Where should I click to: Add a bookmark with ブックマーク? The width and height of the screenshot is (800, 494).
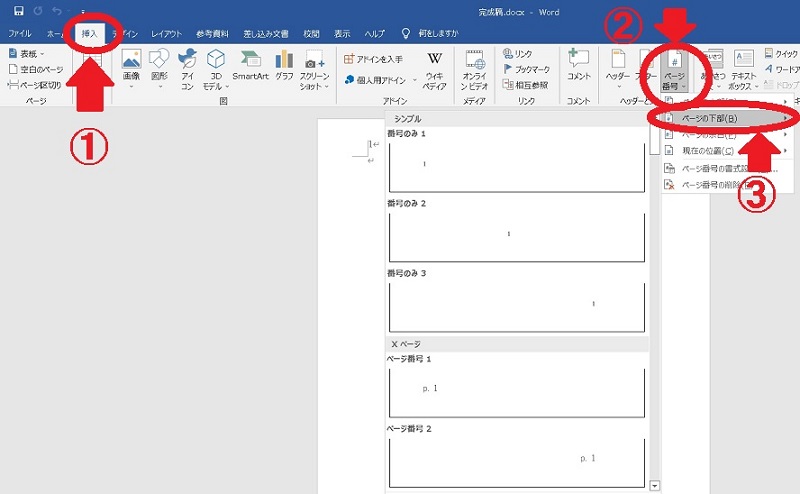point(527,69)
